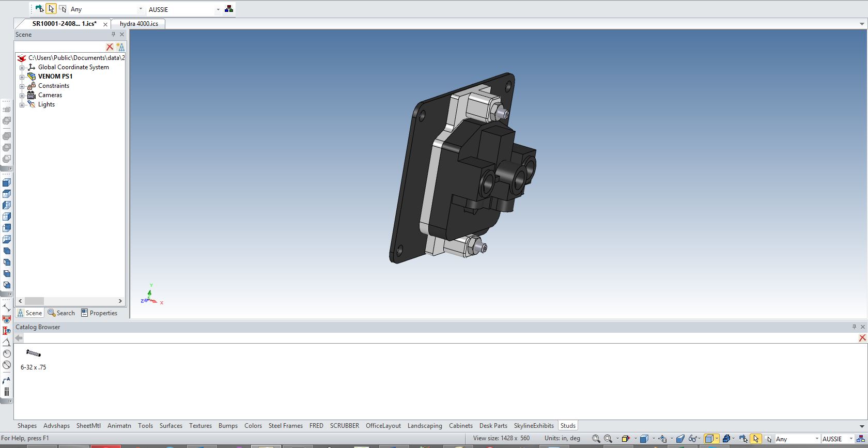Toggle the highlighted shaded cube rendering button
The image size is (868, 448).
pyautogui.click(x=709, y=439)
